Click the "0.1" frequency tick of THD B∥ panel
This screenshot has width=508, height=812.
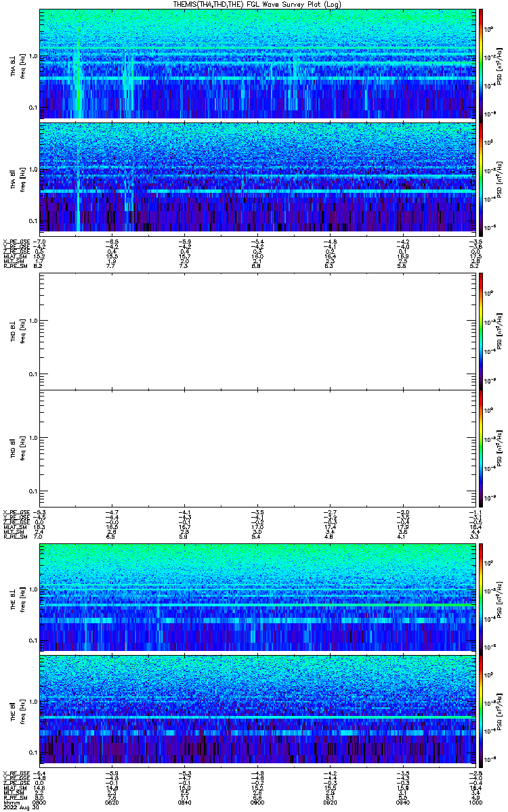33,491
